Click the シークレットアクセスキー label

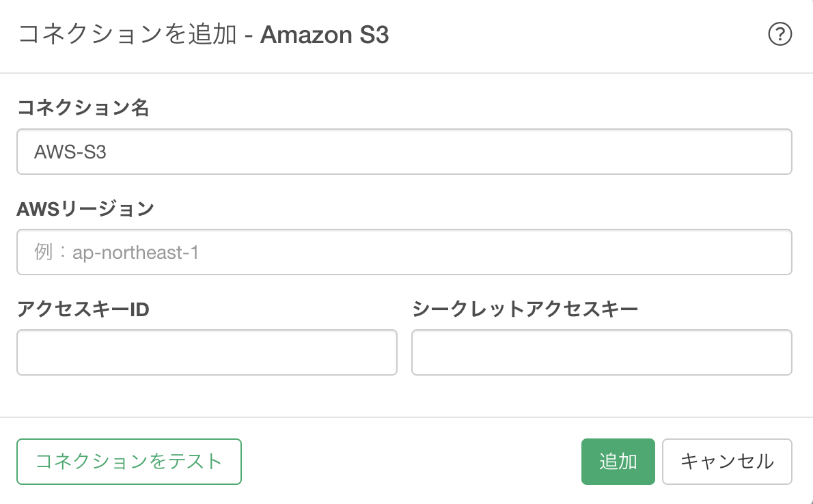525,309
